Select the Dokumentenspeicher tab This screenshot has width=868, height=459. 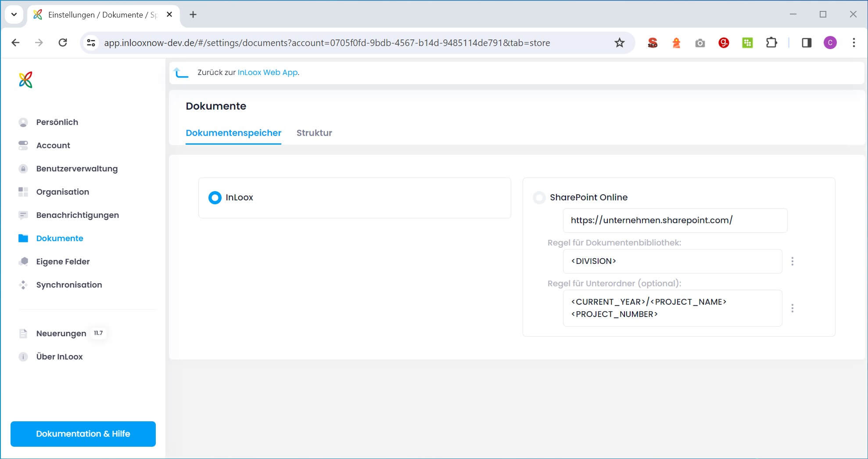(x=233, y=133)
